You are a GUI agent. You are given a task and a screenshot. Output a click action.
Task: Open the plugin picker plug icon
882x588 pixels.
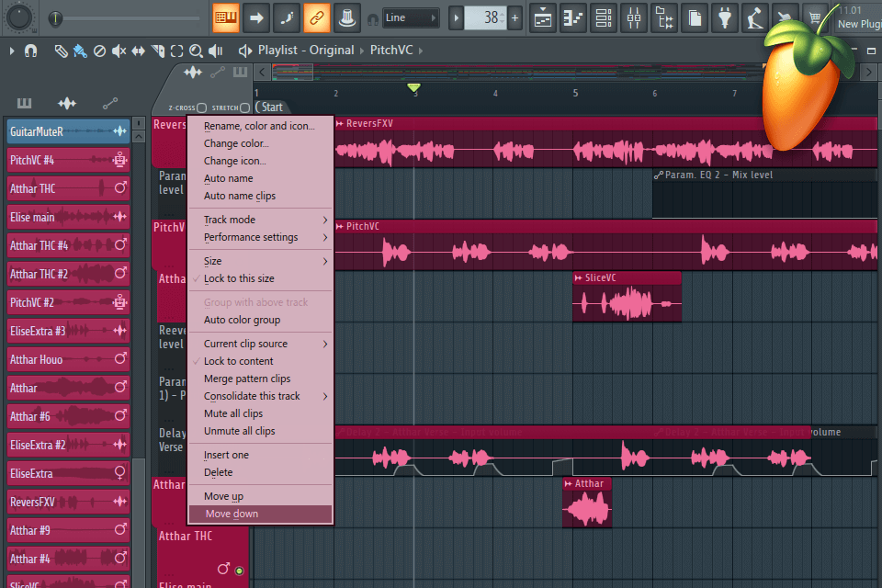point(725,18)
